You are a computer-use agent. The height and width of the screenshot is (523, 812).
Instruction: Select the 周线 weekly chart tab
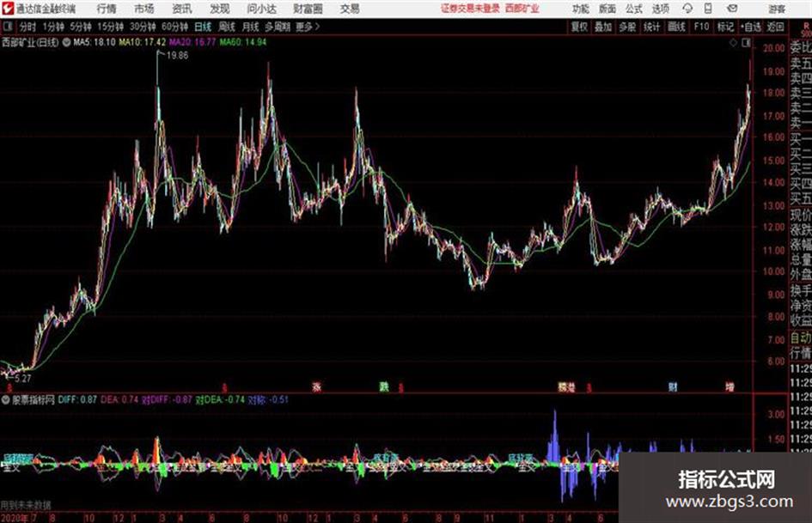227,27
